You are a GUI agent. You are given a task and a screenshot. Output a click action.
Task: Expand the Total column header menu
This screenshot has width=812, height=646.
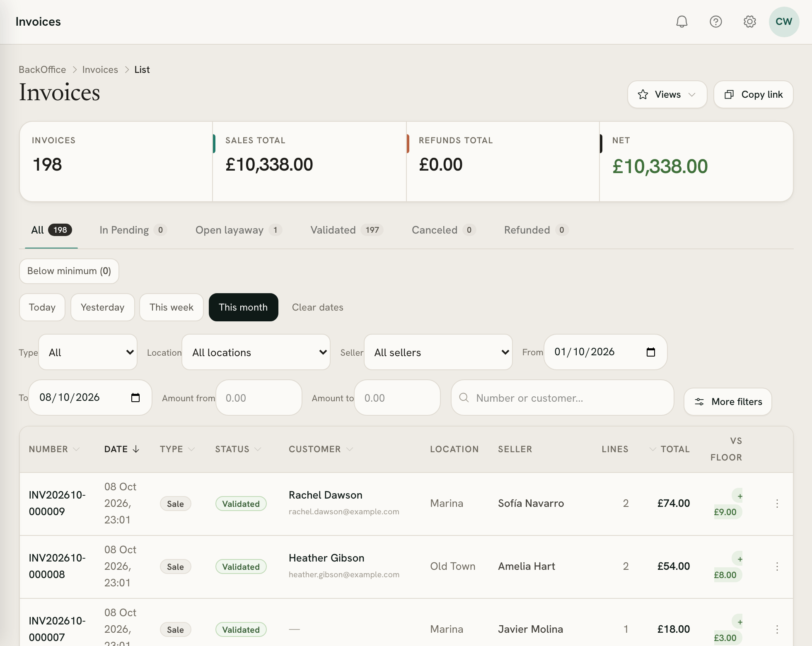coord(653,449)
